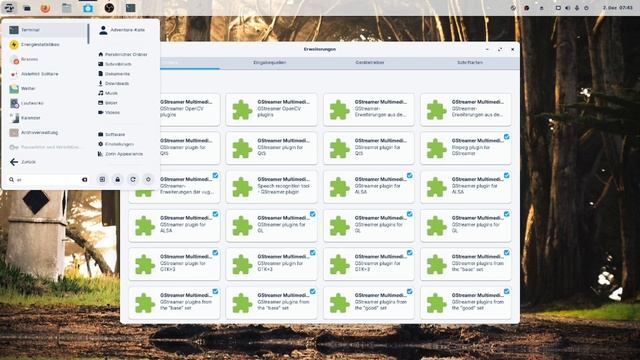Click the log out button in the menu

102,179
